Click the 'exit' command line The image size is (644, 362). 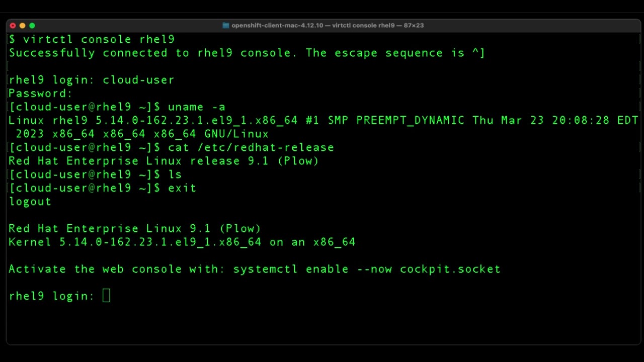click(102, 188)
